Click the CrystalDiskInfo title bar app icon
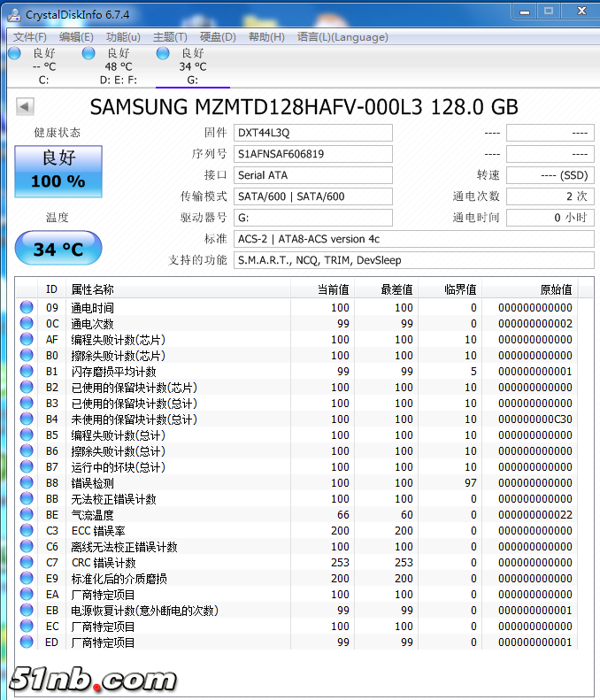 [x=13, y=14]
